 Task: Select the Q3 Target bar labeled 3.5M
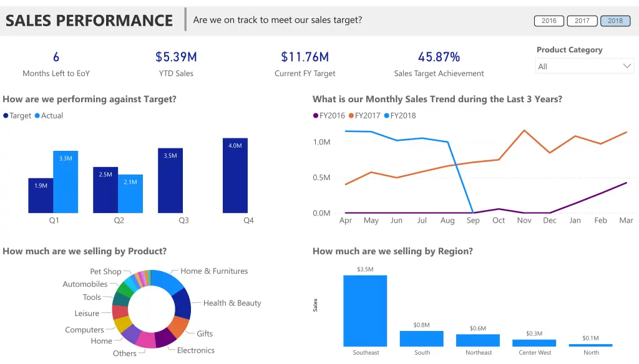point(170,181)
